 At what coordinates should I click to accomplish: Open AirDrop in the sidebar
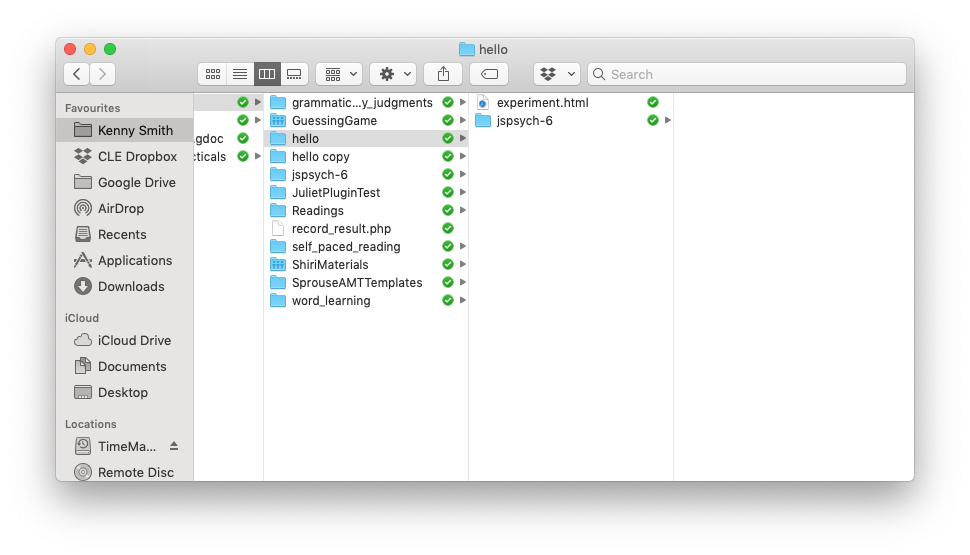pos(120,208)
